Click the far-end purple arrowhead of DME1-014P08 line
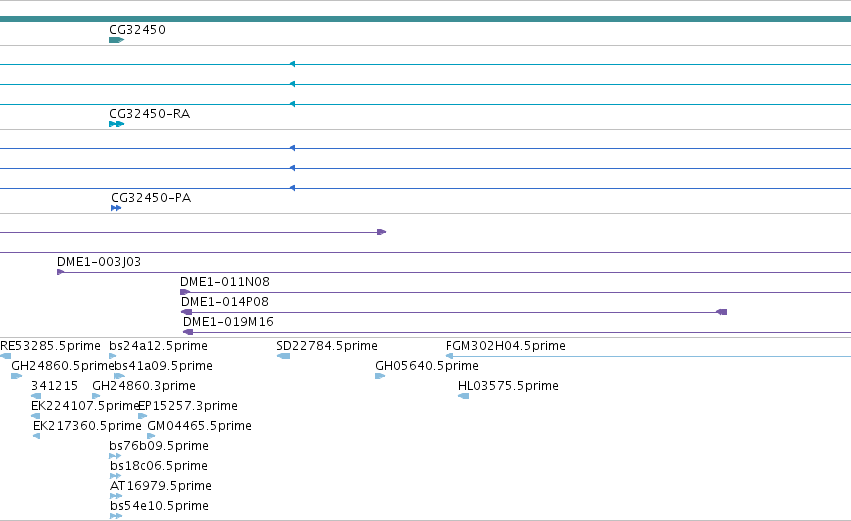This screenshot has width=851, height=521. coord(721,312)
